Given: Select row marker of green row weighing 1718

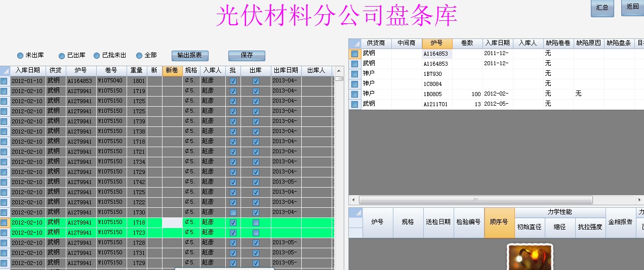Looking at the screenshot, I should tap(5, 222).
